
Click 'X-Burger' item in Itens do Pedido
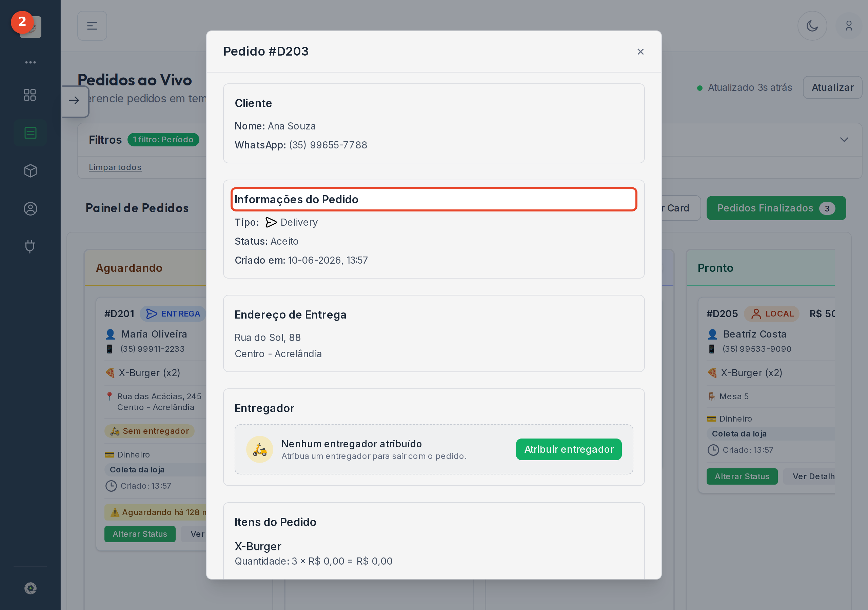point(258,546)
